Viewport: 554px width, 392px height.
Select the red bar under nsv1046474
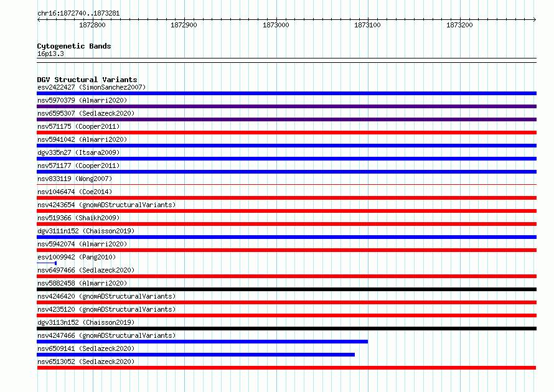point(286,198)
